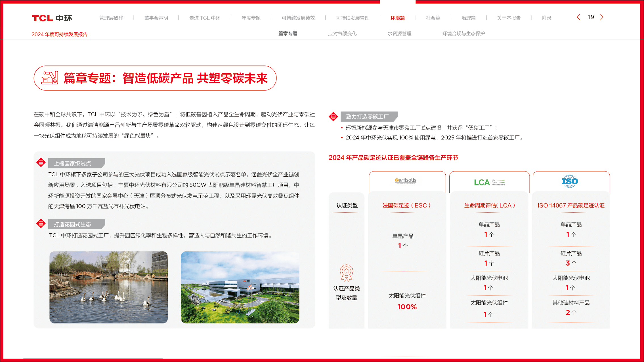
Task: Click the blue ISO globe logo
Action: pos(570,181)
